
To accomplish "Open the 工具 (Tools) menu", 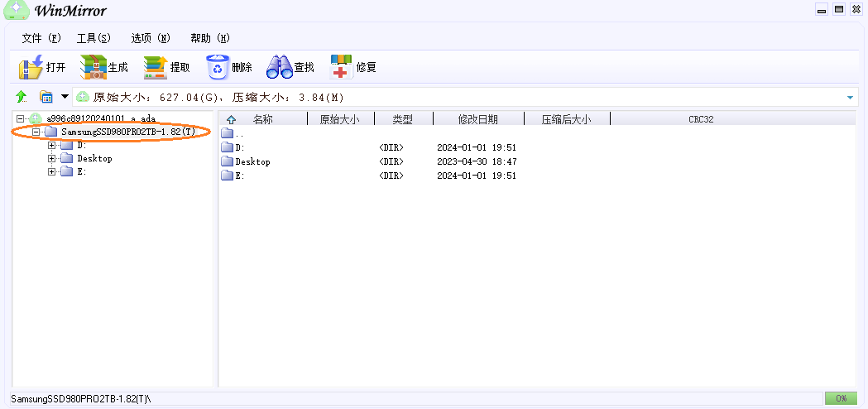I will 94,38.
